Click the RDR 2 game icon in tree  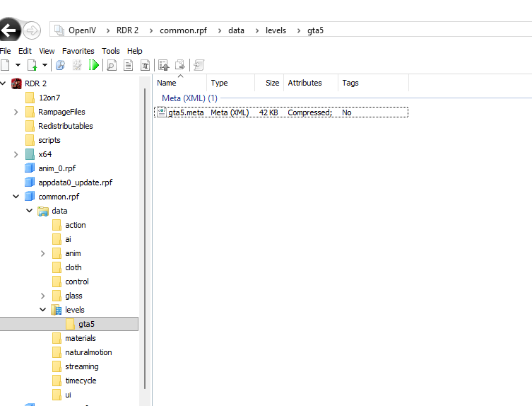pyautogui.click(x=17, y=83)
